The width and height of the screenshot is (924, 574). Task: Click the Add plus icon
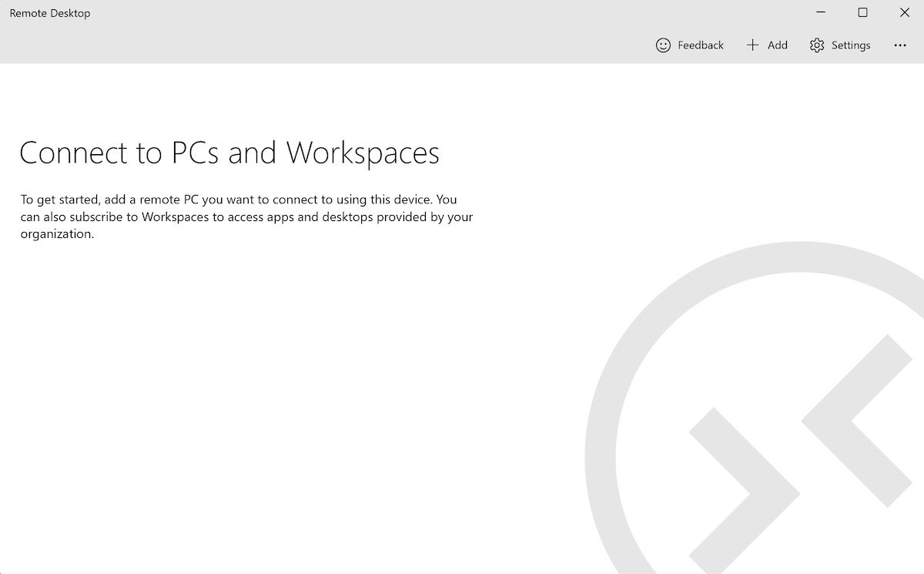click(x=752, y=45)
